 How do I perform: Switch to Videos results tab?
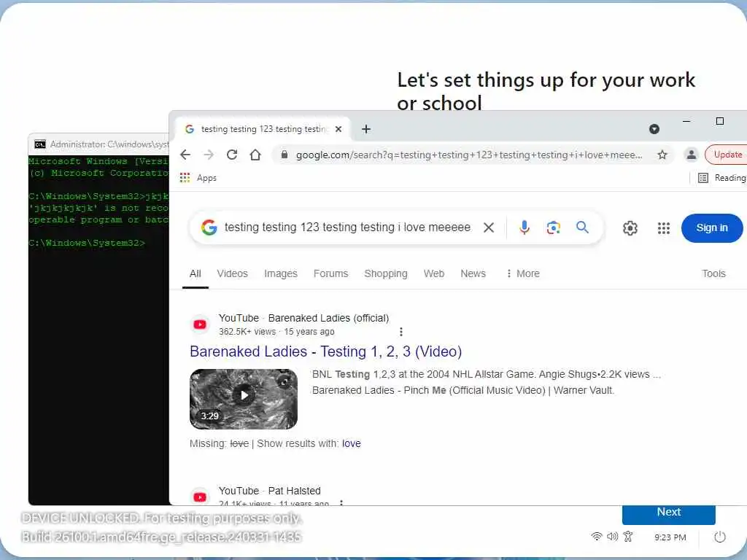pos(233,274)
